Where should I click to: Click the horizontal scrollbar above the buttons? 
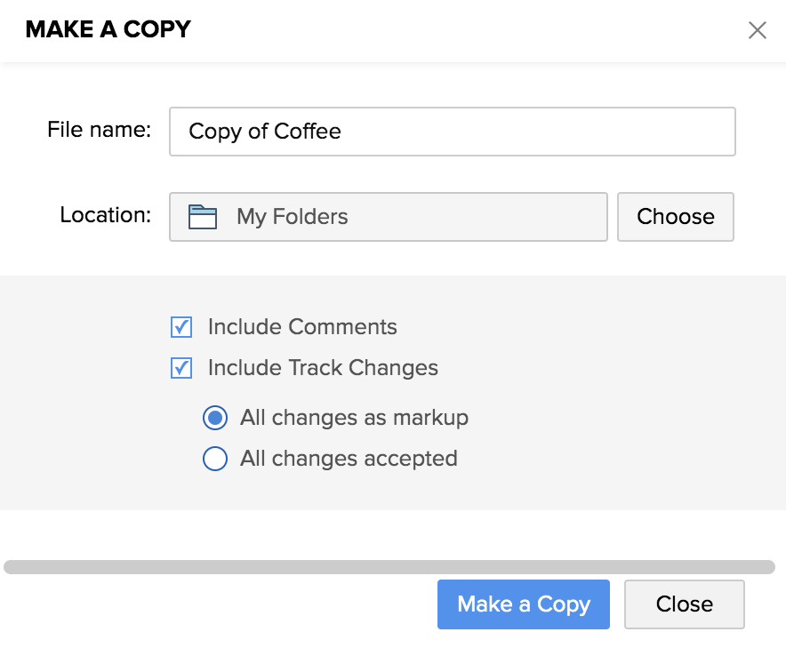click(389, 567)
